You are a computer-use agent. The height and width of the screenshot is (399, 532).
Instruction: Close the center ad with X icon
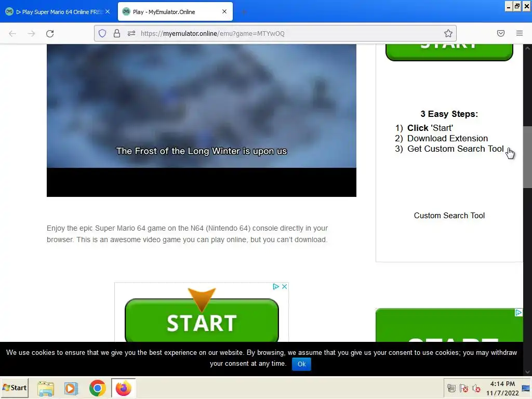(x=284, y=287)
